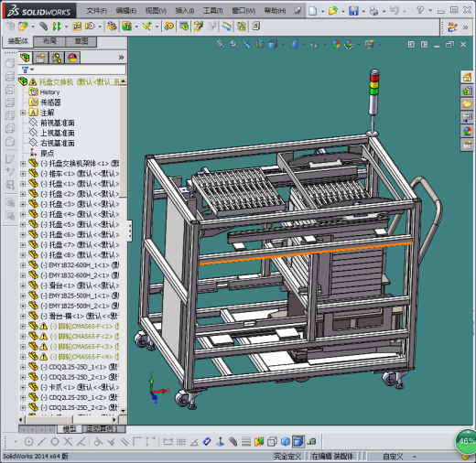
Task: Expand the 推车<1> component node
Action: pyautogui.click(x=23, y=174)
